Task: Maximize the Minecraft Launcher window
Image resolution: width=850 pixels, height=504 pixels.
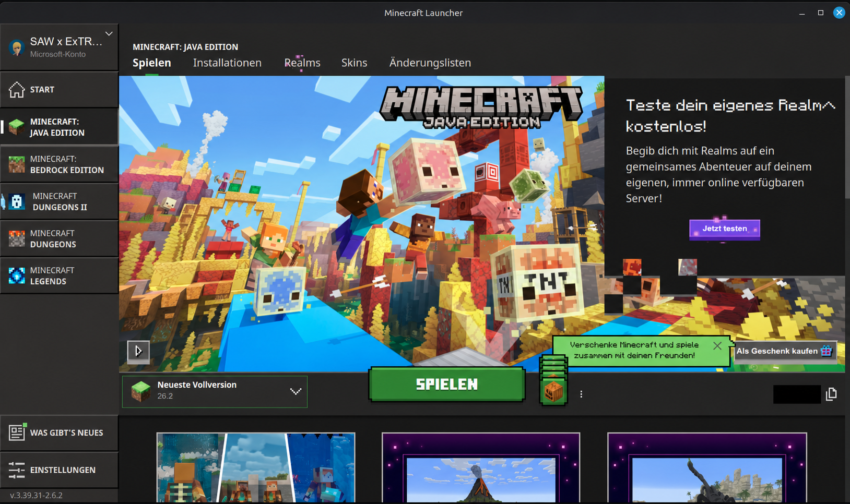Action: pyautogui.click(x=821, y=13)
